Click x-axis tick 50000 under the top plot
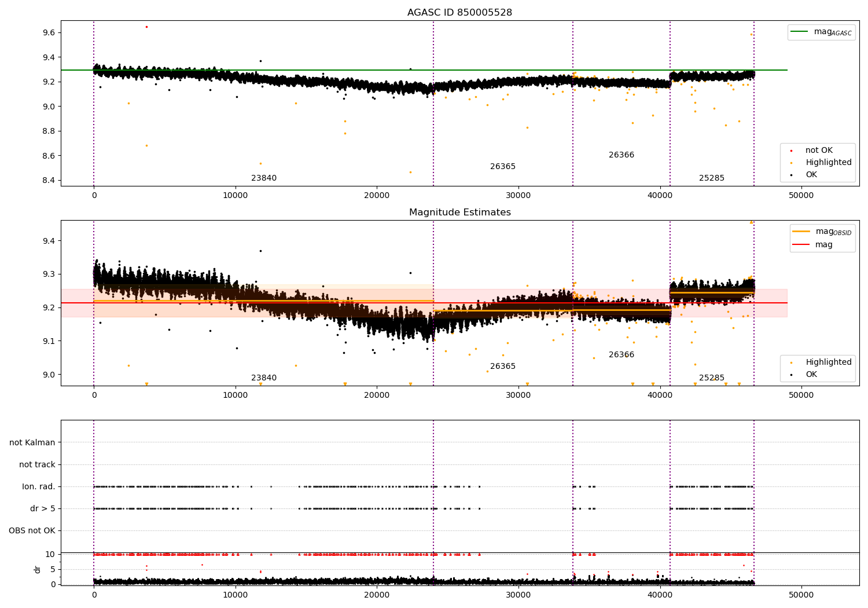 click(x=801, y=196)
